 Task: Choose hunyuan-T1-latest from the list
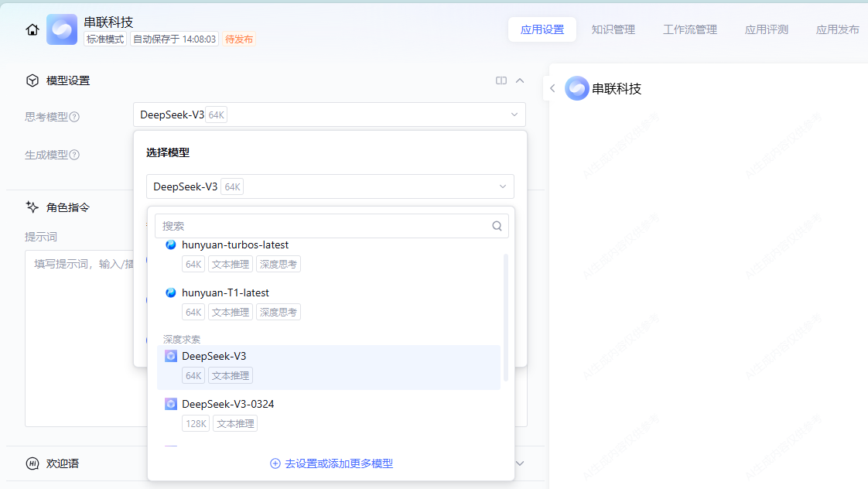pyautogui.click(x=225, y=292)
